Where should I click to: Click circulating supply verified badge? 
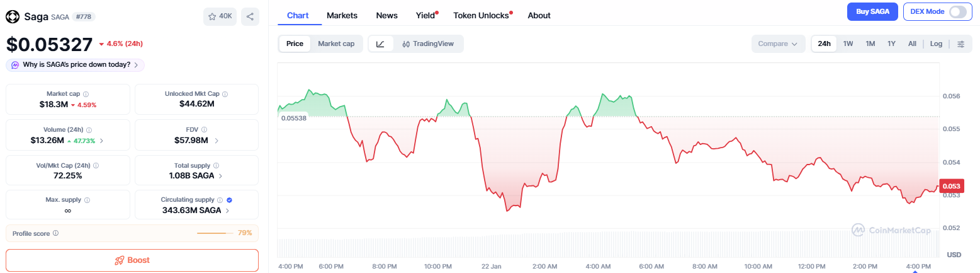point(229,200)
